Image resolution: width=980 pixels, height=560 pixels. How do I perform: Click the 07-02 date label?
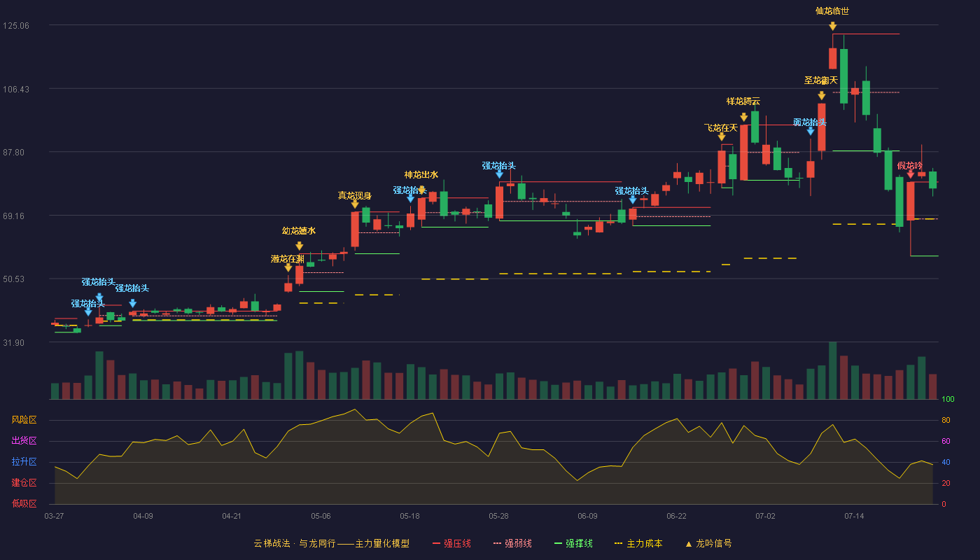point(765,516)
